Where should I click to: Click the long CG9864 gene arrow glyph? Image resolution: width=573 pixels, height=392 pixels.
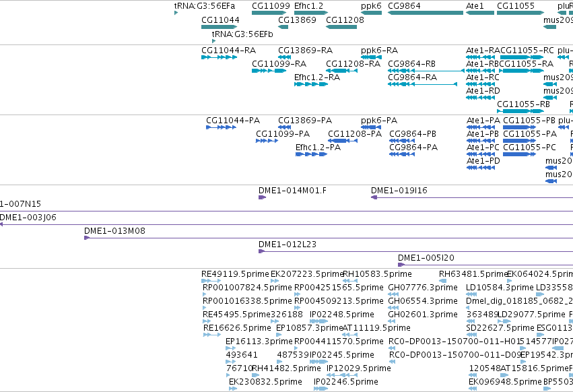click(x=426, y=13)
